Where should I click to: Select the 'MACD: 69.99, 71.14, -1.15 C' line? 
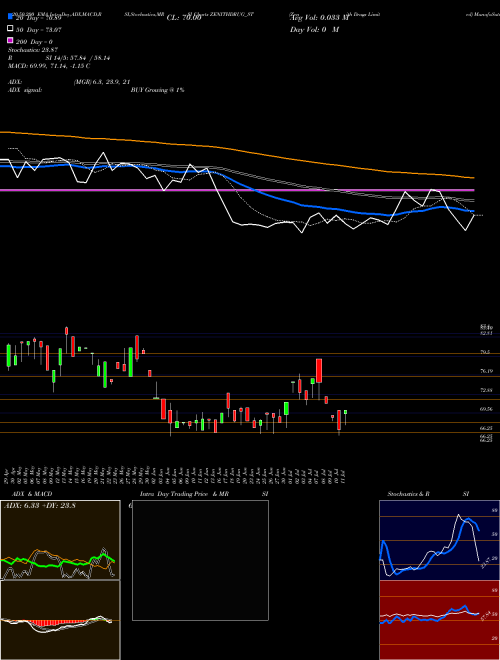(49, 66)
